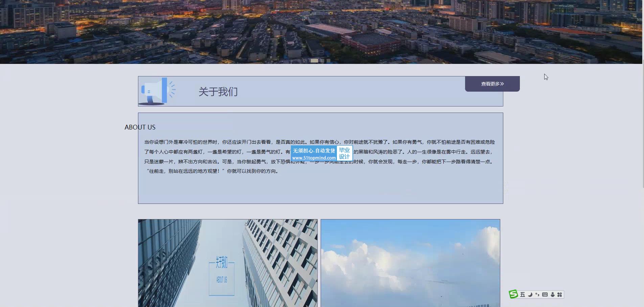Click the user account icon in IME toolbar

pos(552,294)
